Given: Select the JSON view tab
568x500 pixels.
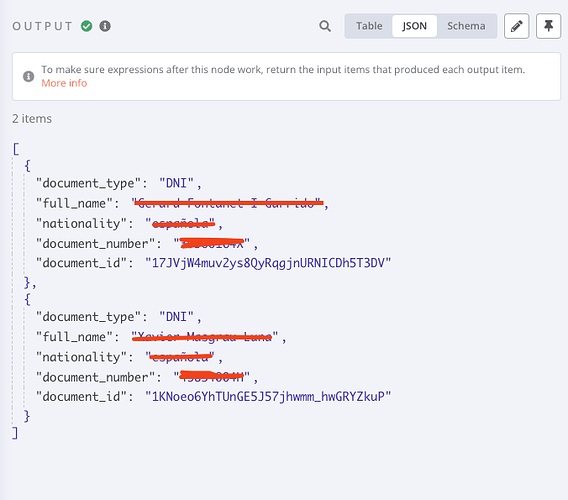Looking at the screenshot, I should click(414, 26).
